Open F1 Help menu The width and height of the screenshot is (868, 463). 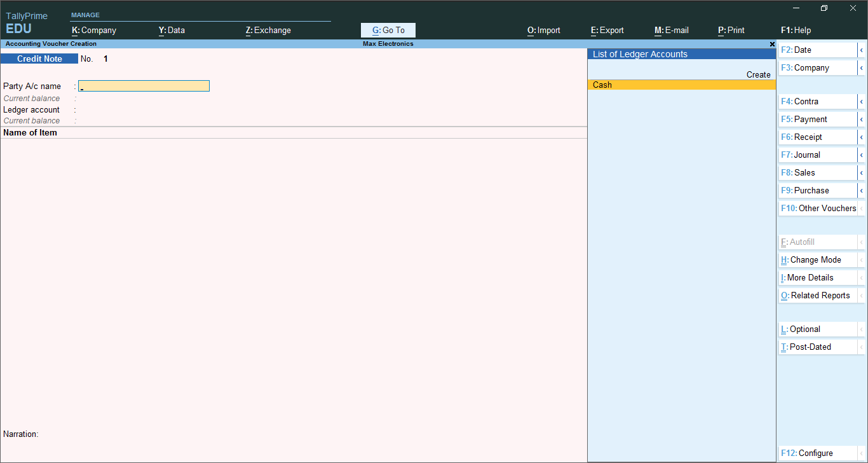(796, 30)
